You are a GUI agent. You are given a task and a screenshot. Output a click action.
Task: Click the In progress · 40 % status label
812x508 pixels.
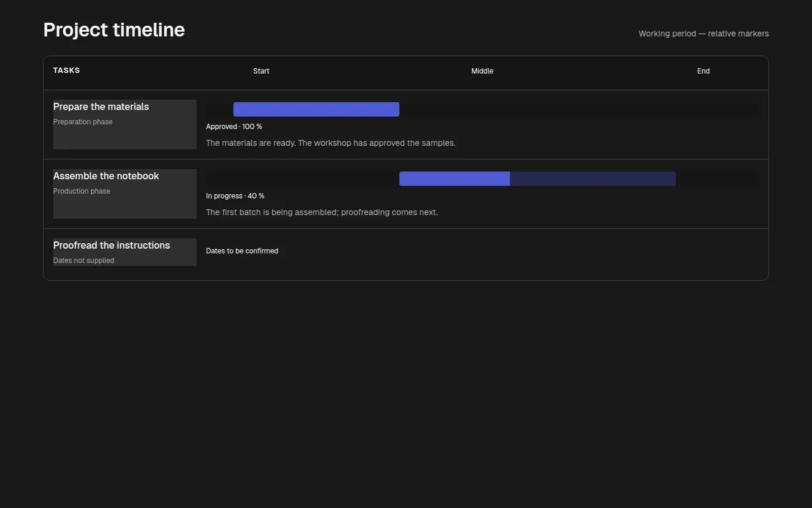point(235,196)
